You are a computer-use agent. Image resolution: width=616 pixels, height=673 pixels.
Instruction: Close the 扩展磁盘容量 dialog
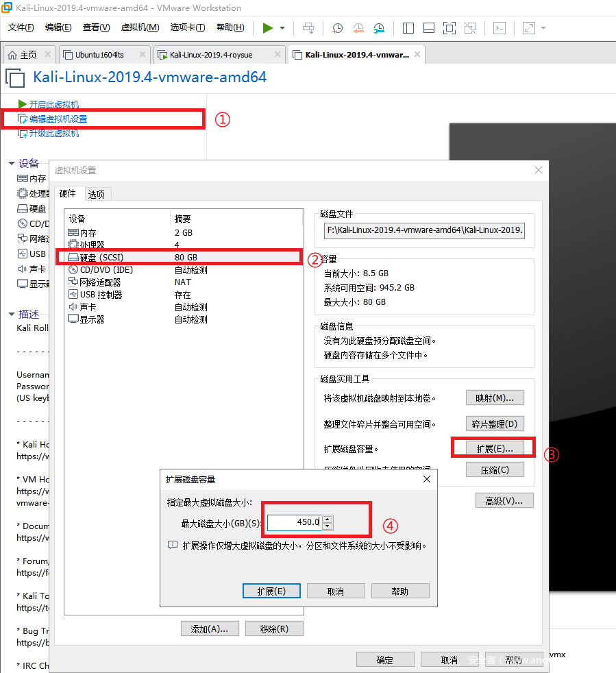coord(427,479)
